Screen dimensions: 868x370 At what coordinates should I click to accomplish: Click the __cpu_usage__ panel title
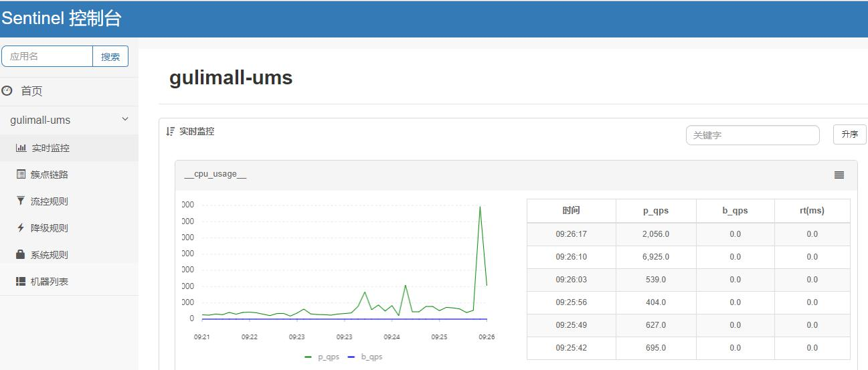(215, 174)
